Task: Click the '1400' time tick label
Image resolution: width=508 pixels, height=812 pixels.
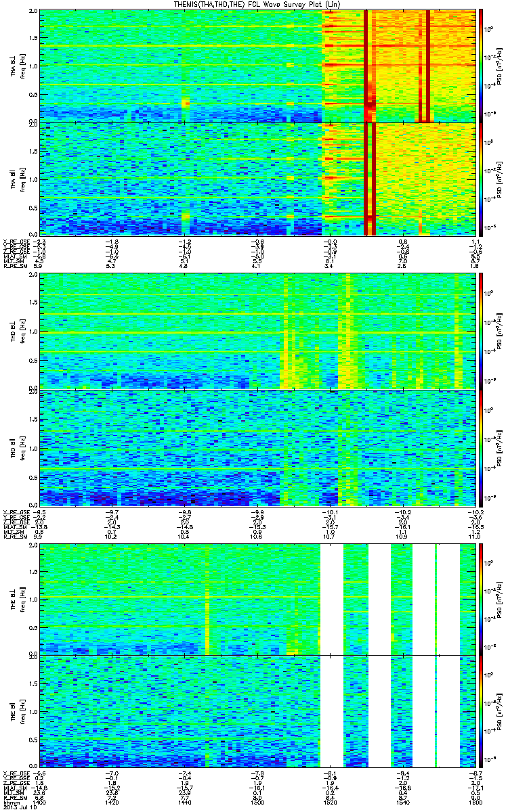Action: pos(40,802)
